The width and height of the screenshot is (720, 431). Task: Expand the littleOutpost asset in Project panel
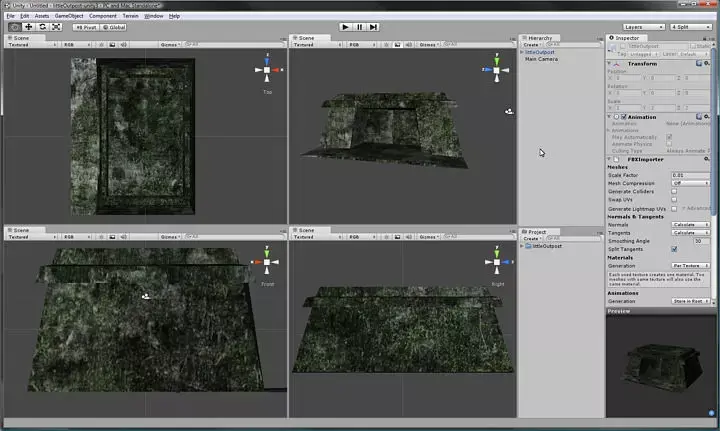click(x=522, y=246)
